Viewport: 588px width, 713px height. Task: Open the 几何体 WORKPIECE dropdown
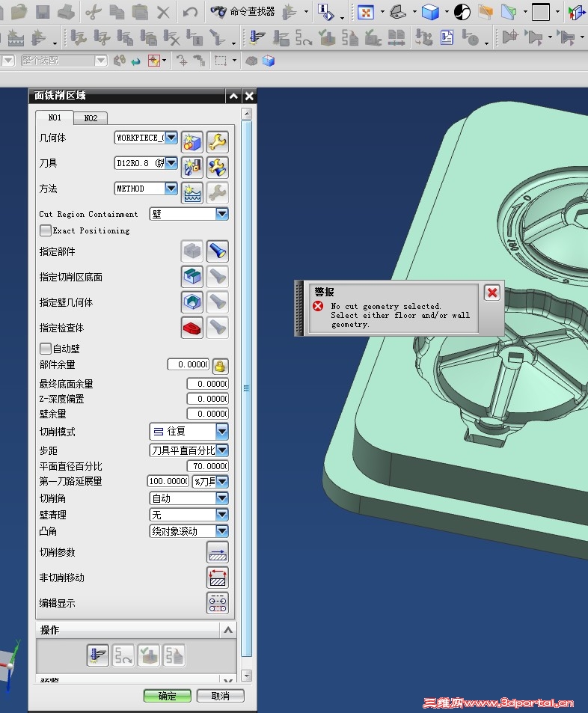[x=171, y=138]
